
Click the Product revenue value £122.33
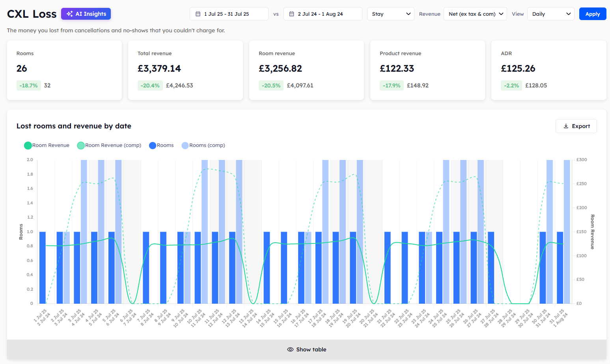point(397,69)
